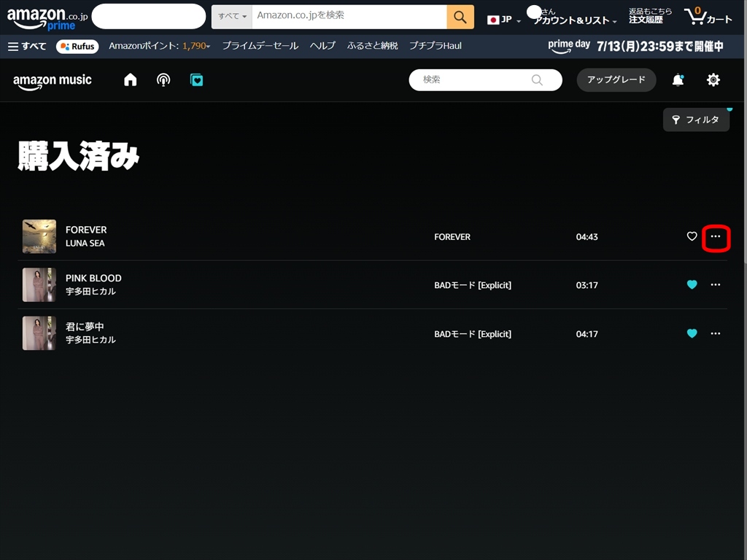Focus the Amazon.co.jpを検索 search field
This screenshot has height=560, width=747.
click(349, 17)
